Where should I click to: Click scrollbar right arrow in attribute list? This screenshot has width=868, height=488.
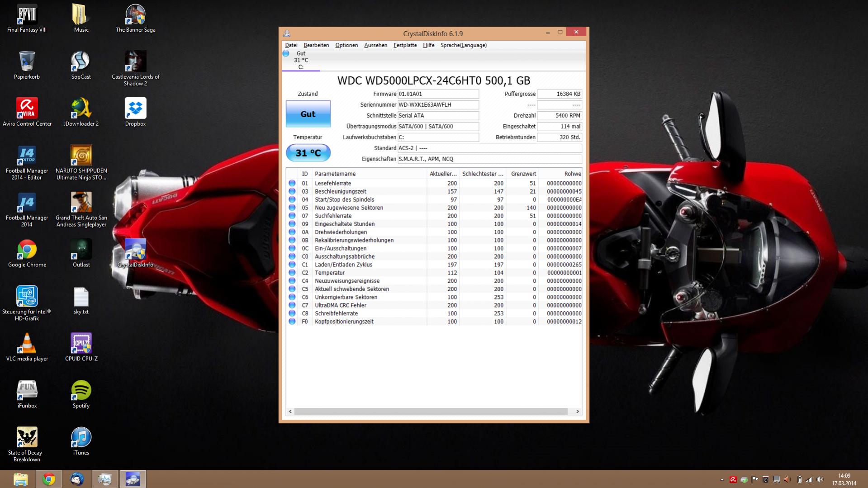pos(577,412)
